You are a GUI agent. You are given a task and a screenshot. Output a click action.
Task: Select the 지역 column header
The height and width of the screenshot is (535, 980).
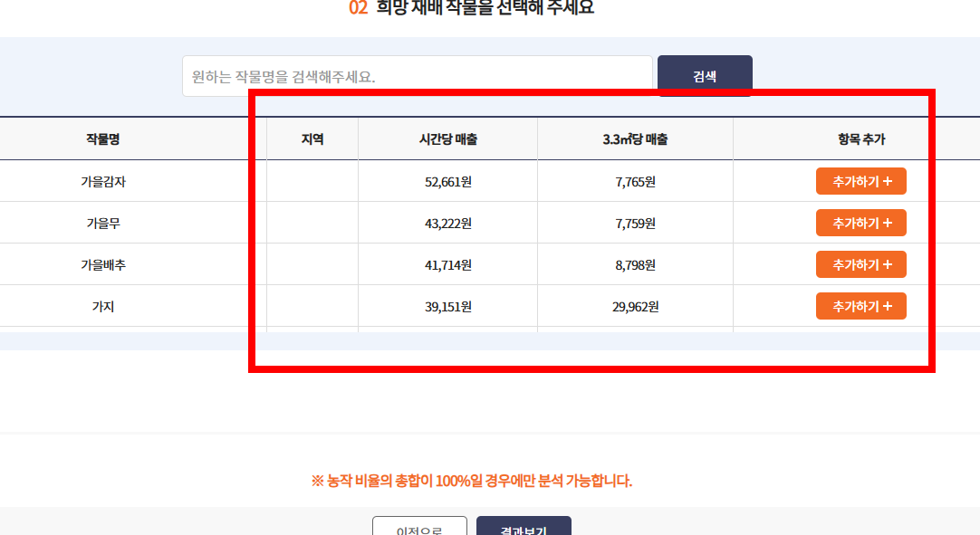pos(312,138)
